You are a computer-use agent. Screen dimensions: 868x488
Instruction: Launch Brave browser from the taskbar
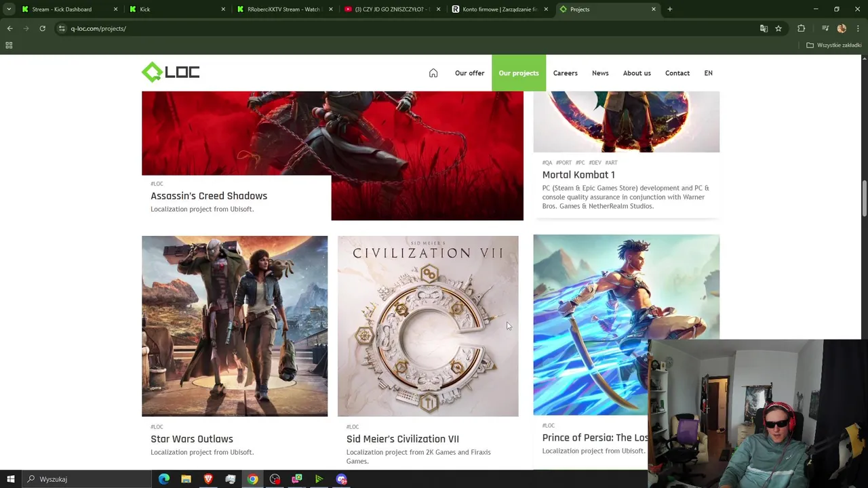(208, 479)
